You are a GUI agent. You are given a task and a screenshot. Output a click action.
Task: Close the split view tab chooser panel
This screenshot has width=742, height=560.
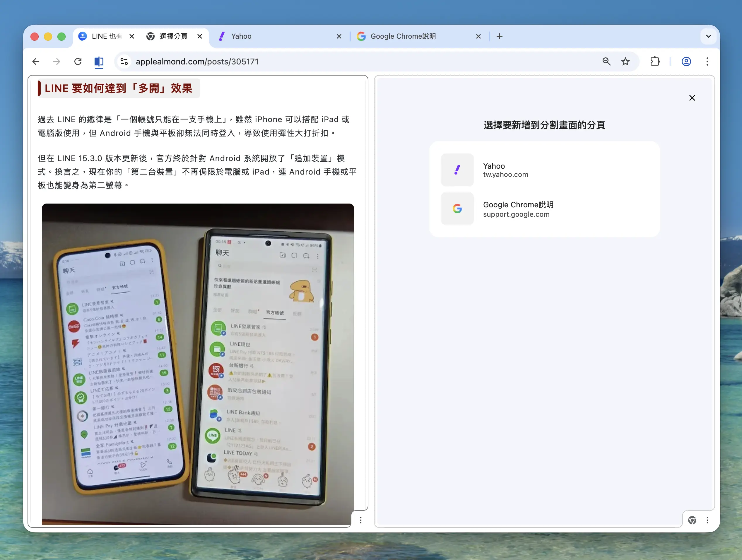pos(692,98)
